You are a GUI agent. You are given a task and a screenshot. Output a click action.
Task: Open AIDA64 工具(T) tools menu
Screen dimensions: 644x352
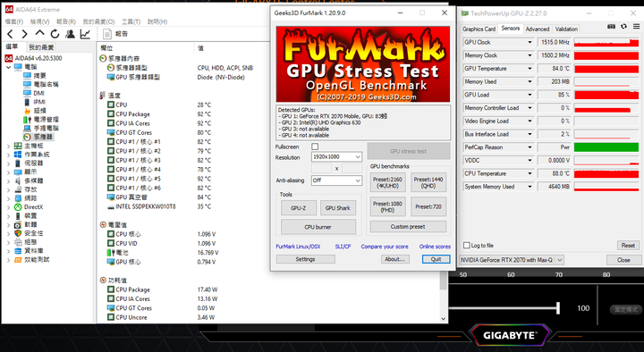pyautogui.click(x=131, y=21)
